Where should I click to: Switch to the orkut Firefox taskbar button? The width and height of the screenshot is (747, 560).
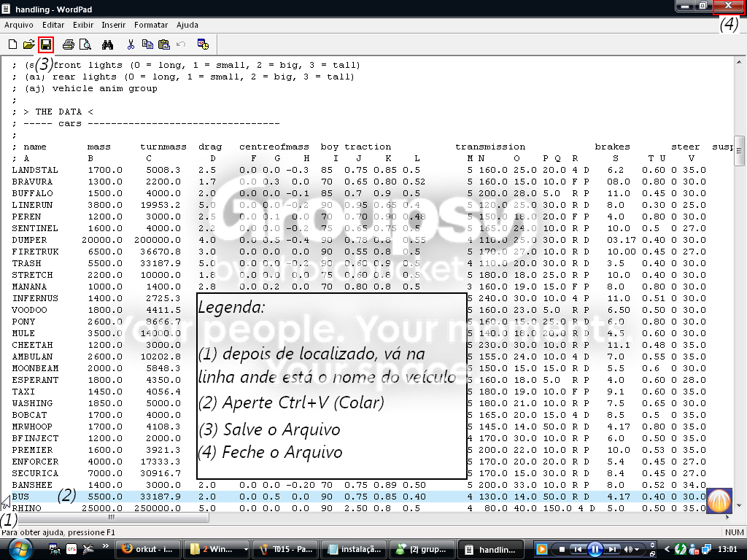coord(147,549)
